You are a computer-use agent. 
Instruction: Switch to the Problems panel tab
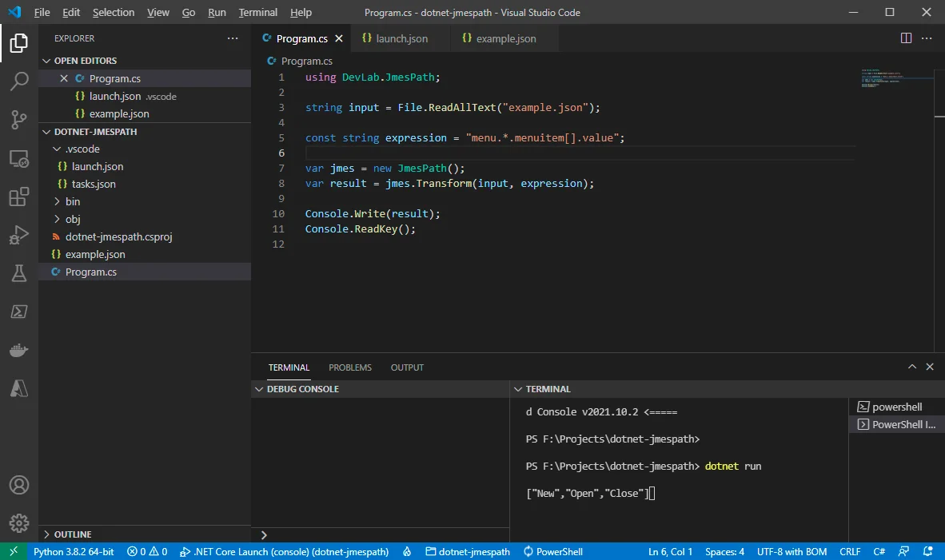click(350, 367)
